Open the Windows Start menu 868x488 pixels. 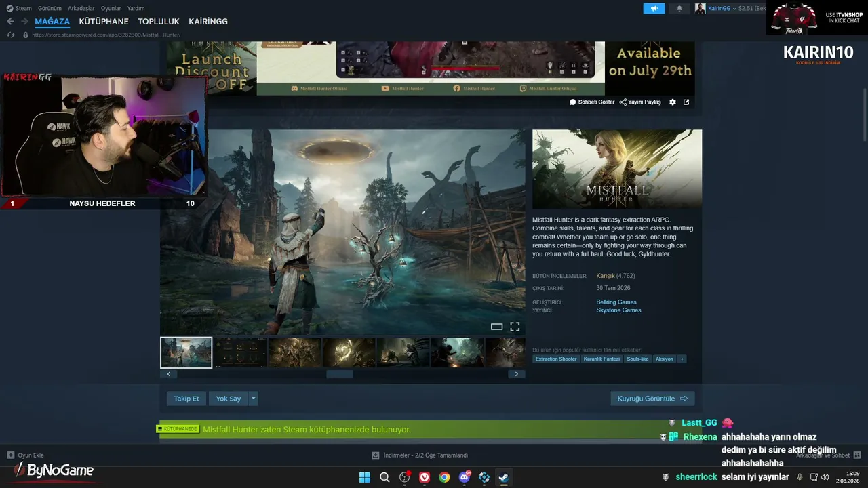point(364,477)
